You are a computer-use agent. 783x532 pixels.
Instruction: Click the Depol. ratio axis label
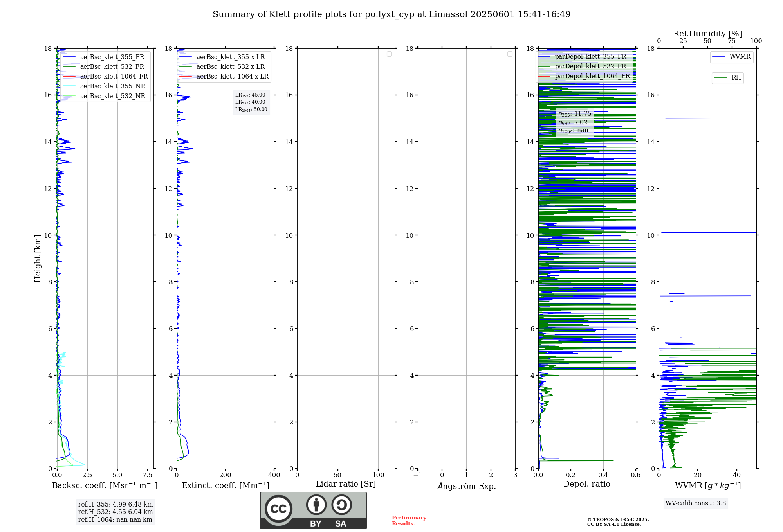pos(587,484)
